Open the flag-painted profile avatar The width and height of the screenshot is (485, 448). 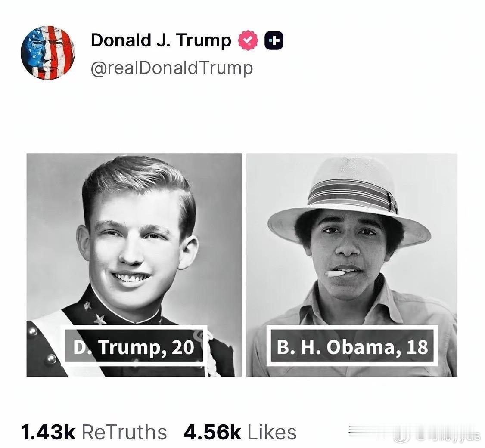(x=48, y=53)
